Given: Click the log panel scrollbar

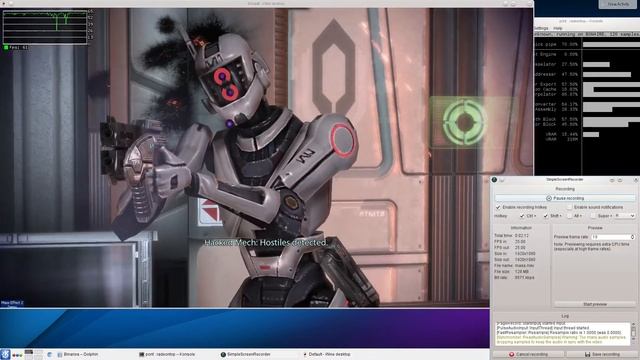Looking at the screenshot, I should coord(633,333).
